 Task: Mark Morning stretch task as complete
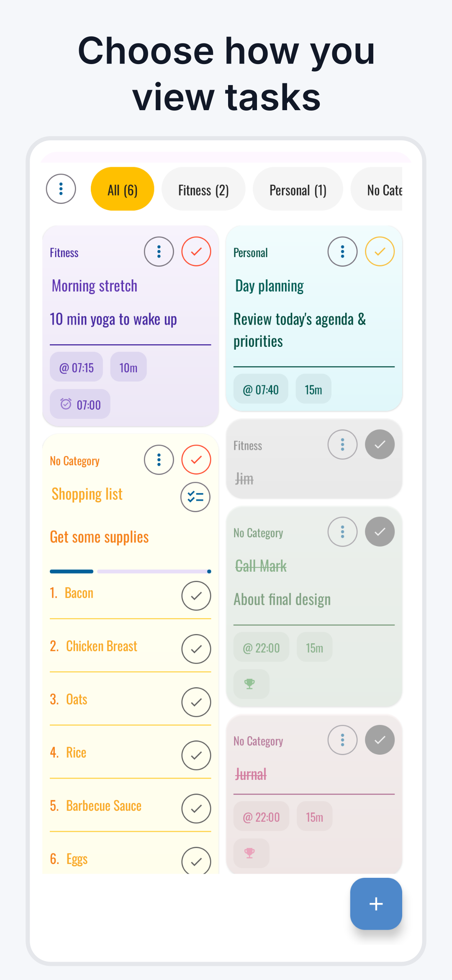196,252
